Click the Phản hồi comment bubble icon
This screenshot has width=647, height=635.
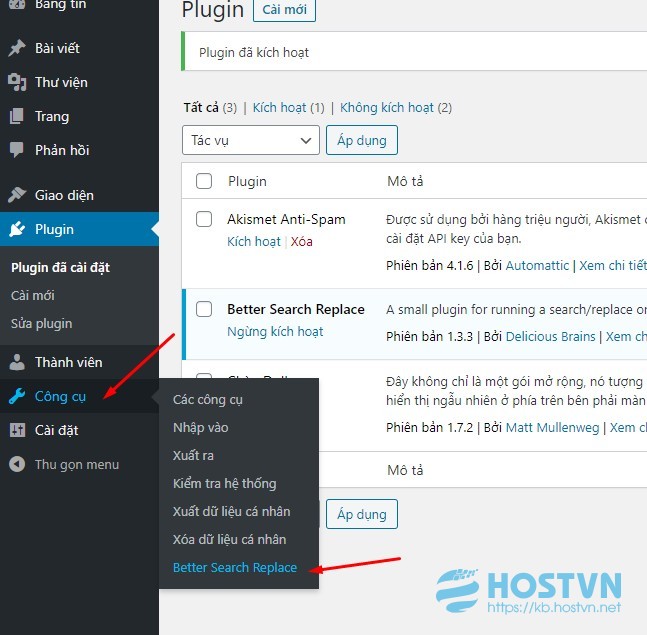tap(17, 149)
